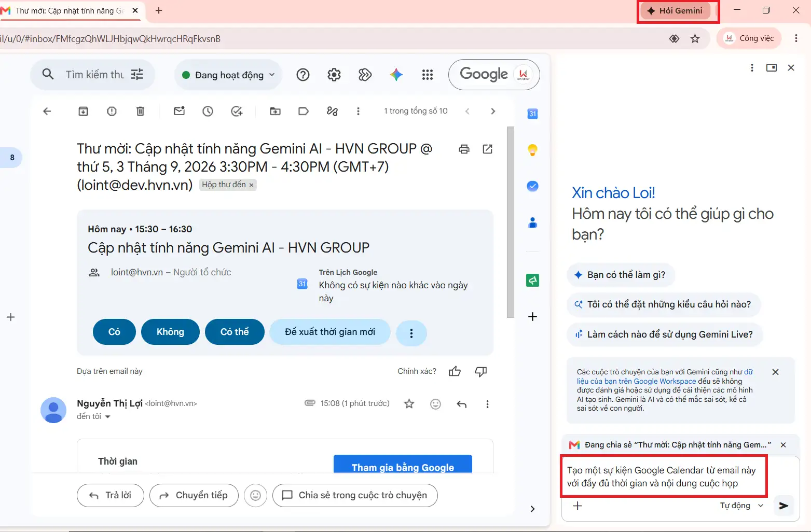The width and height of the screenshot is (811, 532).
Task: Open Google Keep in side panel
Action: pyautogui.click(x=532, y=150)
